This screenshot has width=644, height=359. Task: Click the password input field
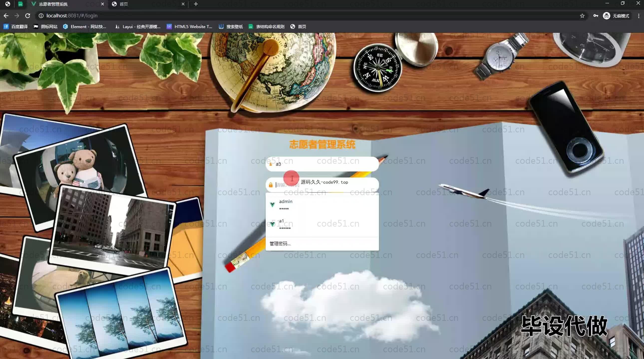tap(322, 185)
